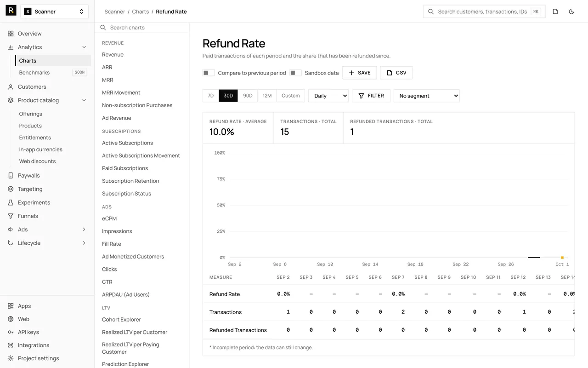This screenshot has width=588, height=368.
Task: Select the Custom range tab
Action: [291, 96]
